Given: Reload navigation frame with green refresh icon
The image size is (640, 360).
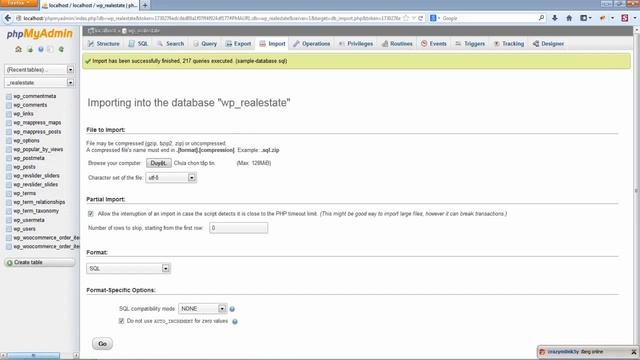Looking at the screenshot, I should pos(61,49).
